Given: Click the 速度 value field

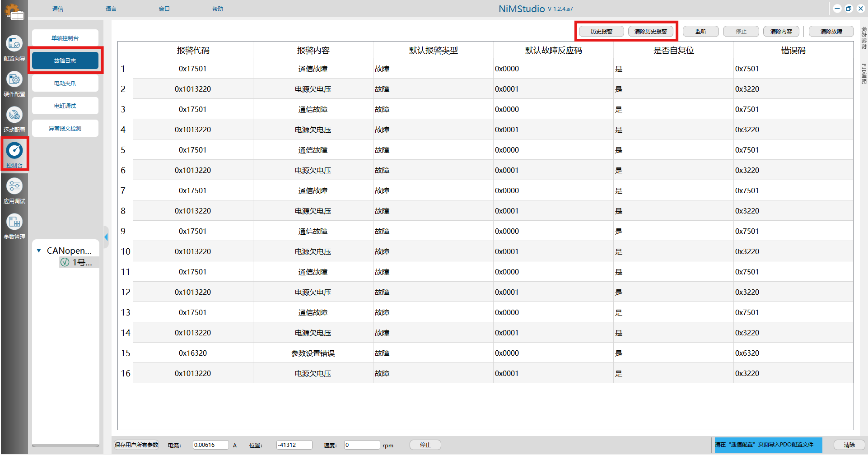Looking at the screenshot, I should (362, 445).
